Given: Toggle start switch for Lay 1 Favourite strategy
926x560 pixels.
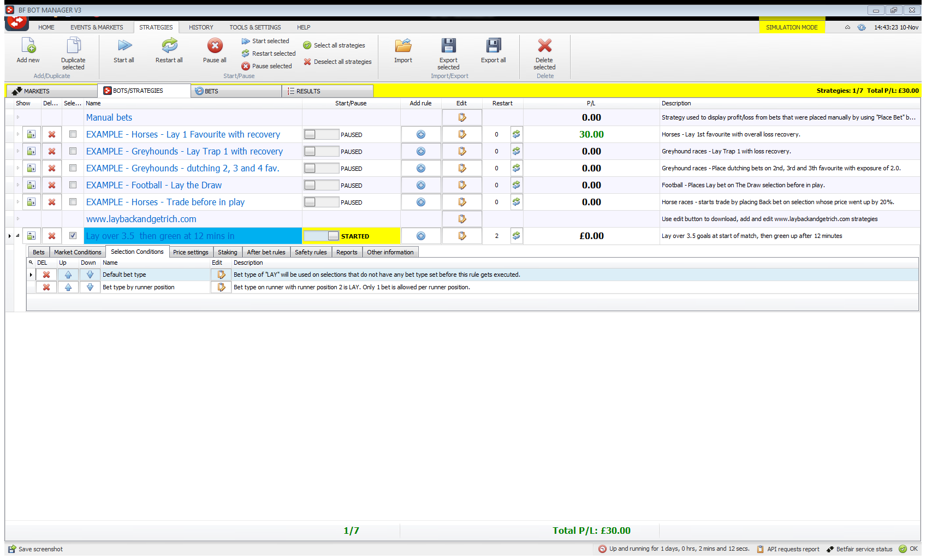Looking at the screenshot, I should [322, 134].
